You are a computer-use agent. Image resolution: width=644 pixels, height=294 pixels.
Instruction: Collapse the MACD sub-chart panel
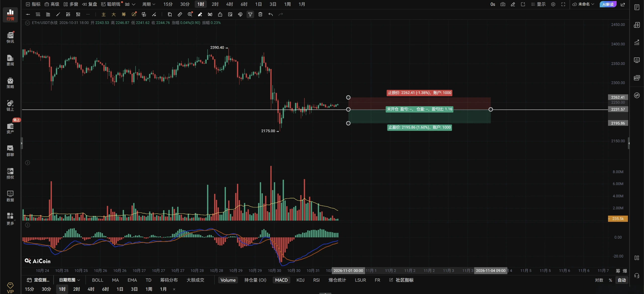28,225
